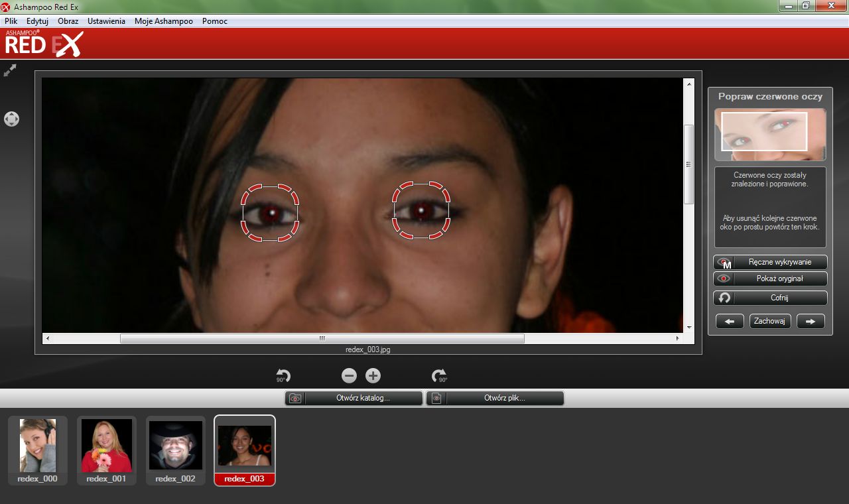
Task: Rotate image 90° clockwise
Action: pos(439,376)
